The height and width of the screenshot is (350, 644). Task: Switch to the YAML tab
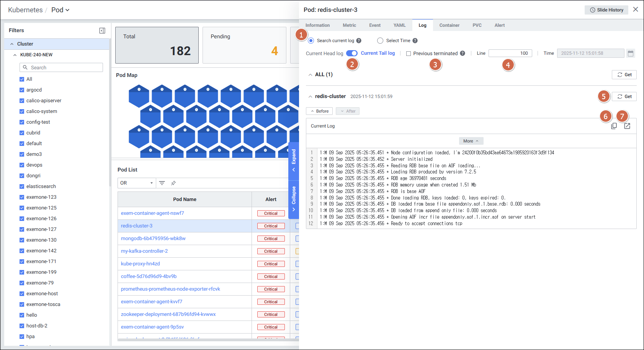[x=399, y=25]
